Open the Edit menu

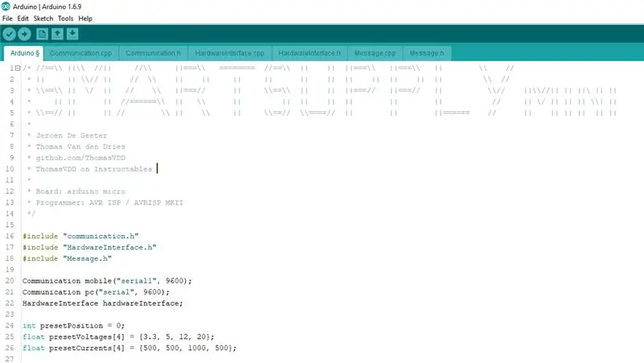coord(23,19)
